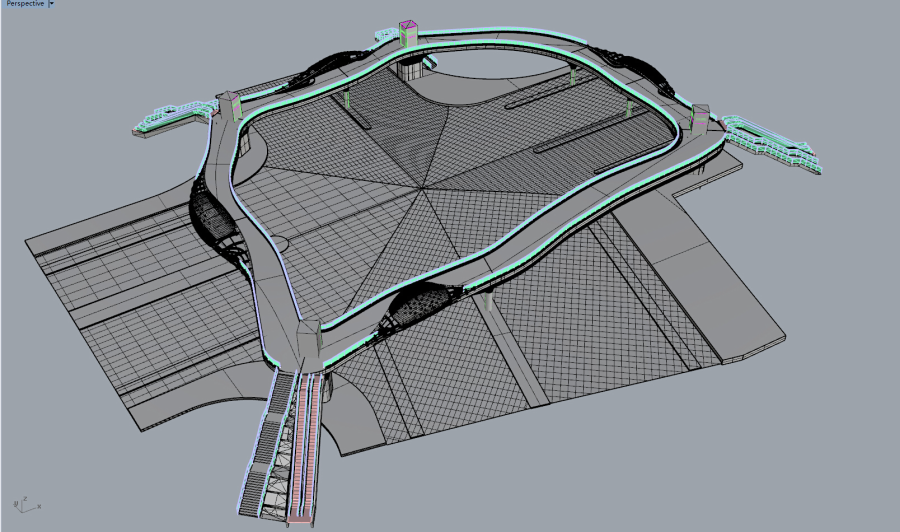This screenshot has height=532, width=900.
Task: Select the magenta box tower on the ring
Action: tap(408, 31)
